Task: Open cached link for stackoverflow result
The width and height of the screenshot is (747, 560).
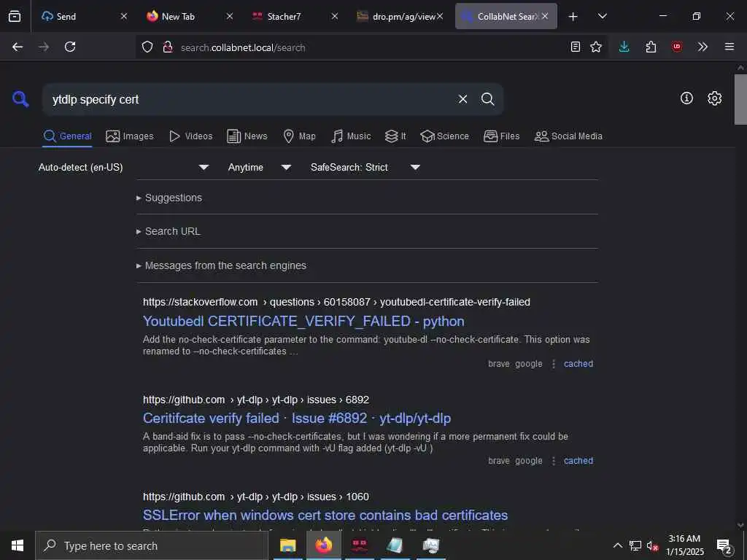Action: (578, 364)
